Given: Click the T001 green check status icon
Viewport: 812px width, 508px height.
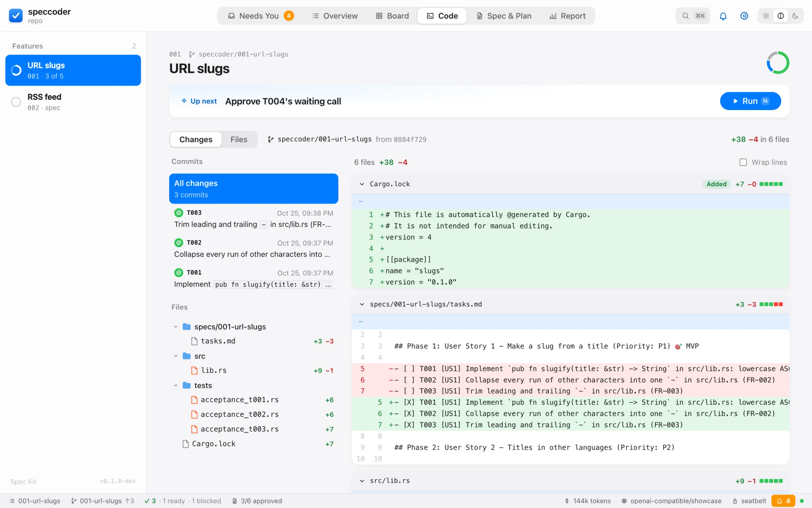Looking at the screenshot, I should [x=179, y=273].
